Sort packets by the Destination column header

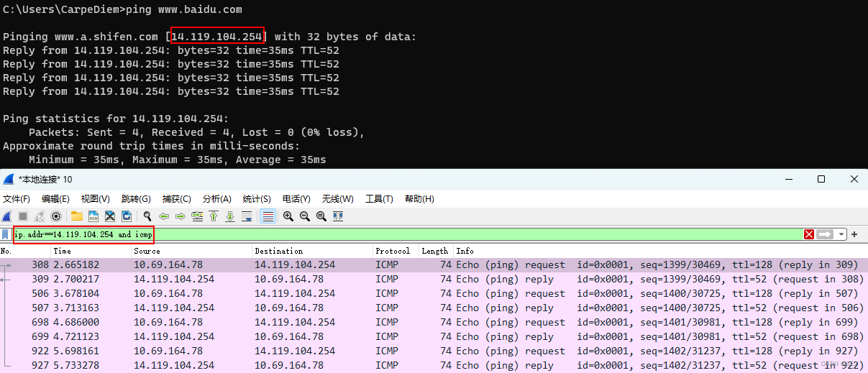point(313,251)
